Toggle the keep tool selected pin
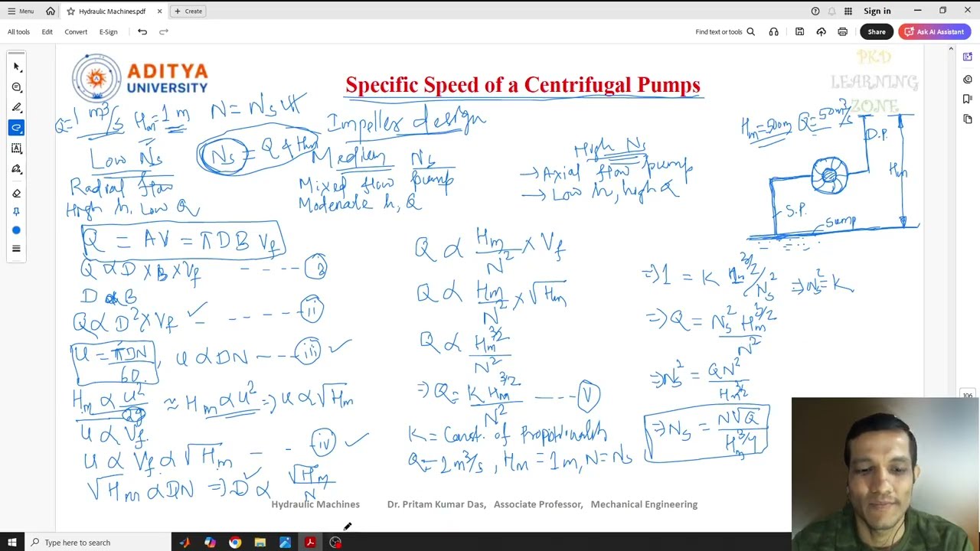Screen dimensions: 980x551 pos(16,212)
